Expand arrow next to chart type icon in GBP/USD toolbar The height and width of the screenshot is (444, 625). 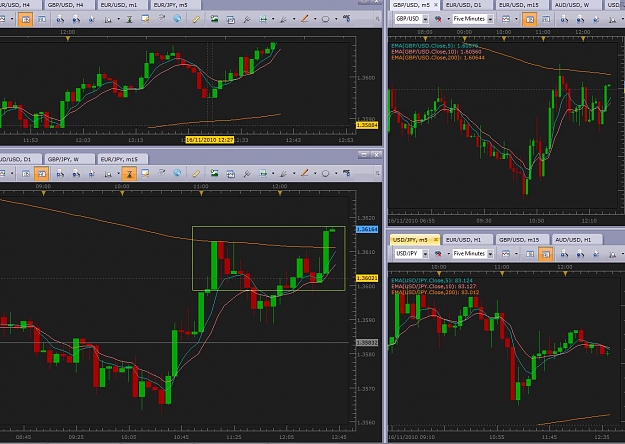[516, 19]
